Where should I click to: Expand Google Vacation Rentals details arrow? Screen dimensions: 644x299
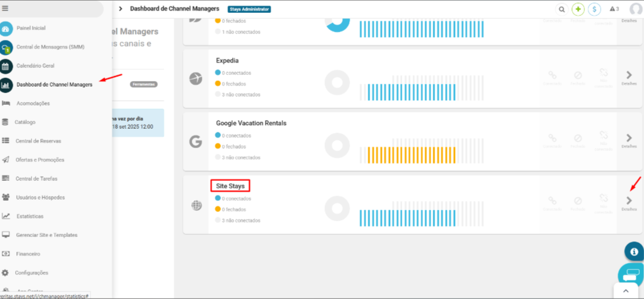coord(629,138)
